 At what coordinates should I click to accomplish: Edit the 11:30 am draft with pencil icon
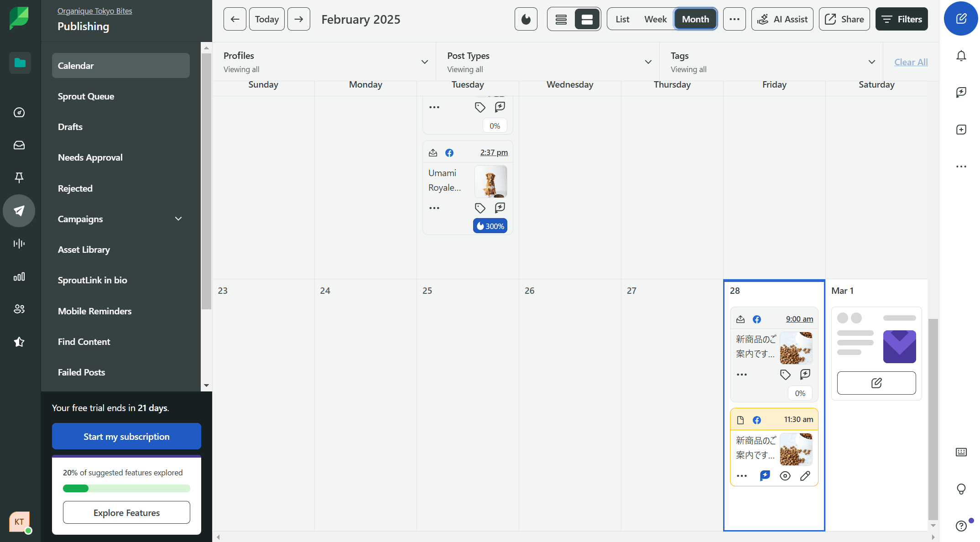pos(805,476)
